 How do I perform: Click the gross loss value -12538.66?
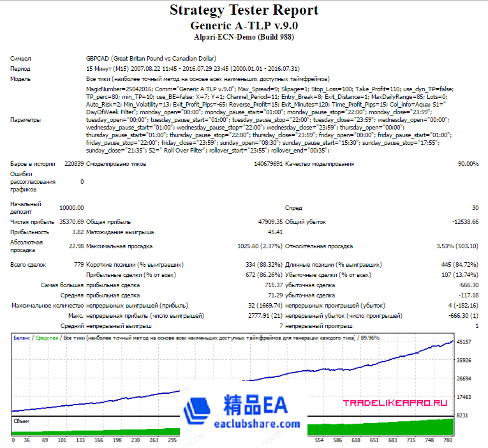coord(465,222)
